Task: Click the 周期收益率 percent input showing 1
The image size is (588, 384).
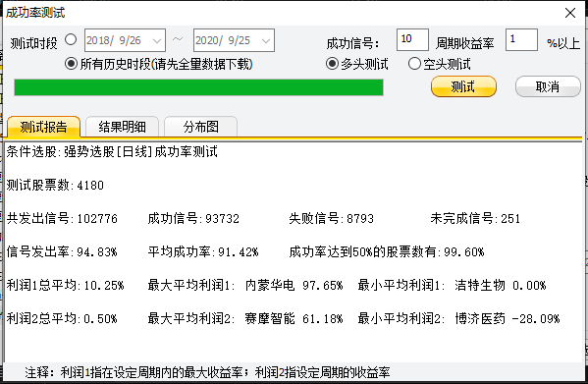Action: [521, 39]
